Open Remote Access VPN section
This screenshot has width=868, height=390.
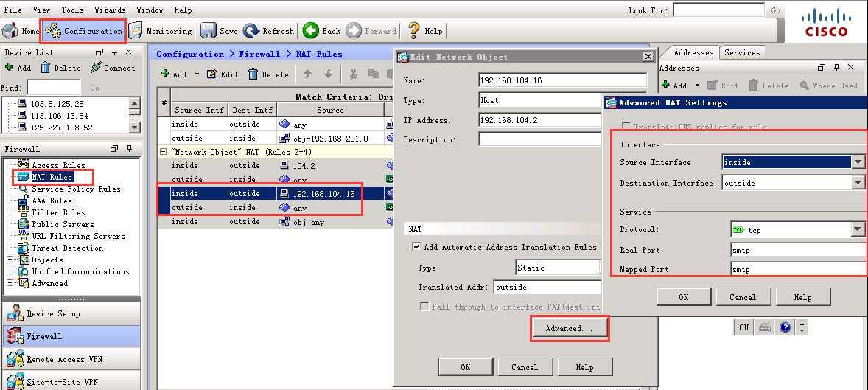71,359
